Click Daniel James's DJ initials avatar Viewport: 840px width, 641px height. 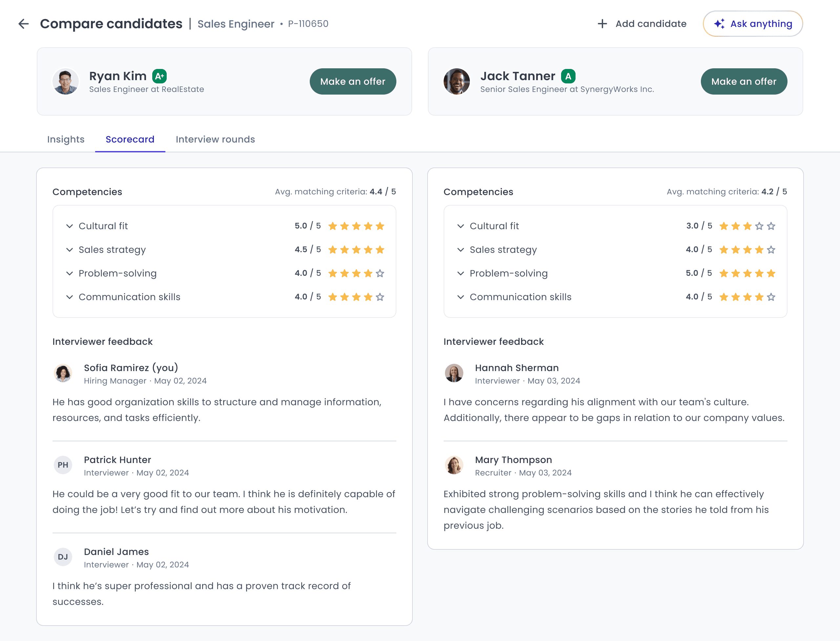point(63,557)
